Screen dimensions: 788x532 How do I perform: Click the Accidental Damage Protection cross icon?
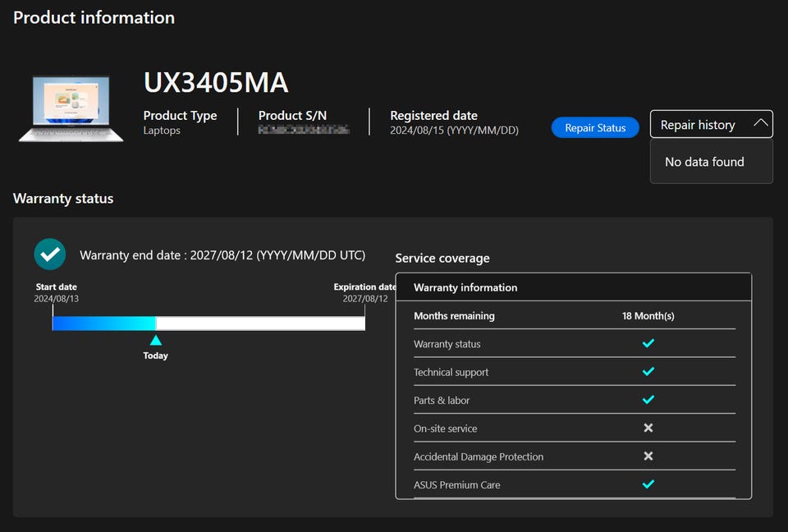648,456
